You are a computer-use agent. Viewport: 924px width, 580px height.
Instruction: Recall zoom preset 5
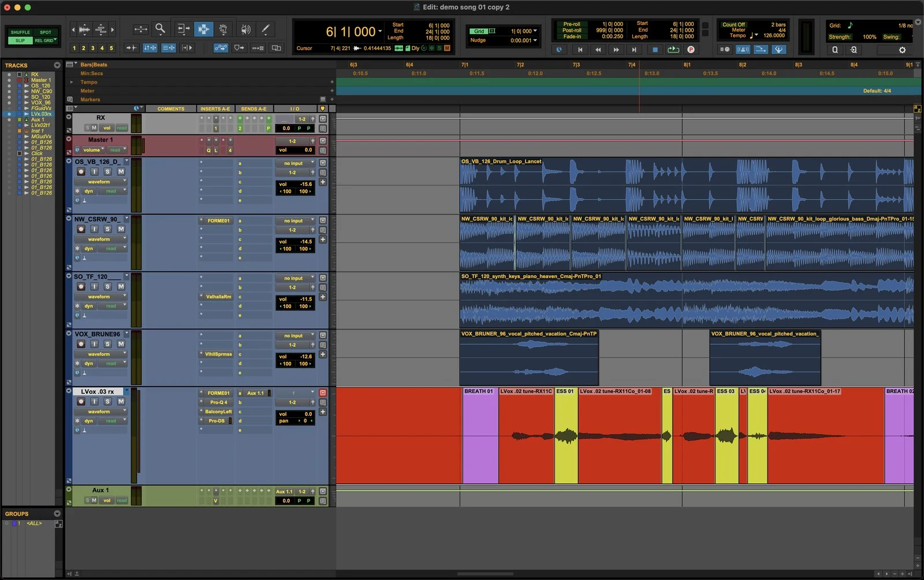click(x=111, y=48)
